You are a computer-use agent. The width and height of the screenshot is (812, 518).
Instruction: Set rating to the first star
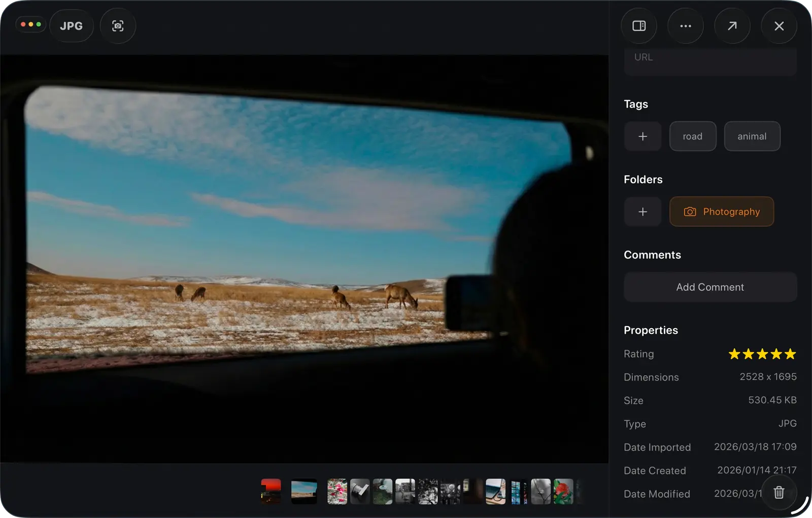coord(734,354)
